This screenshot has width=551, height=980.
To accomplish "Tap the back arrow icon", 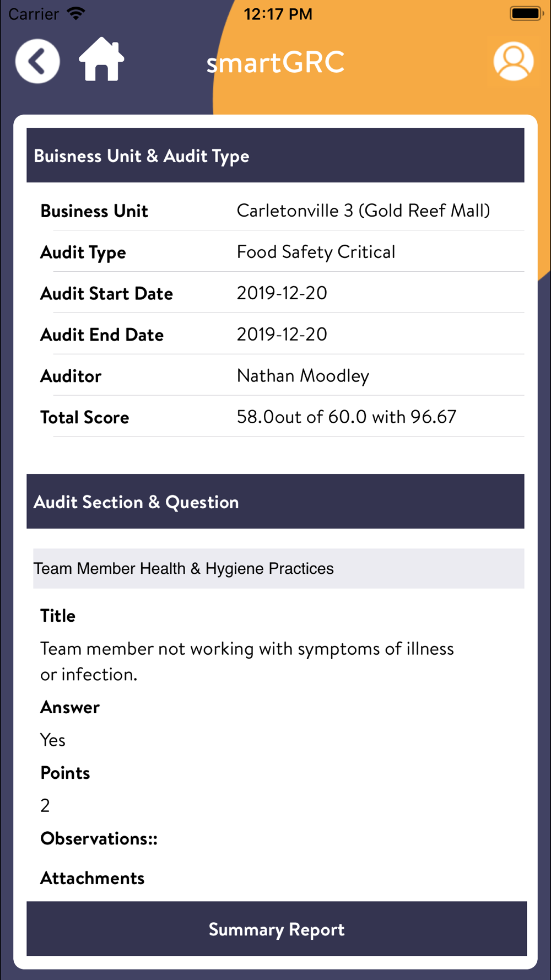I will 37,61.
